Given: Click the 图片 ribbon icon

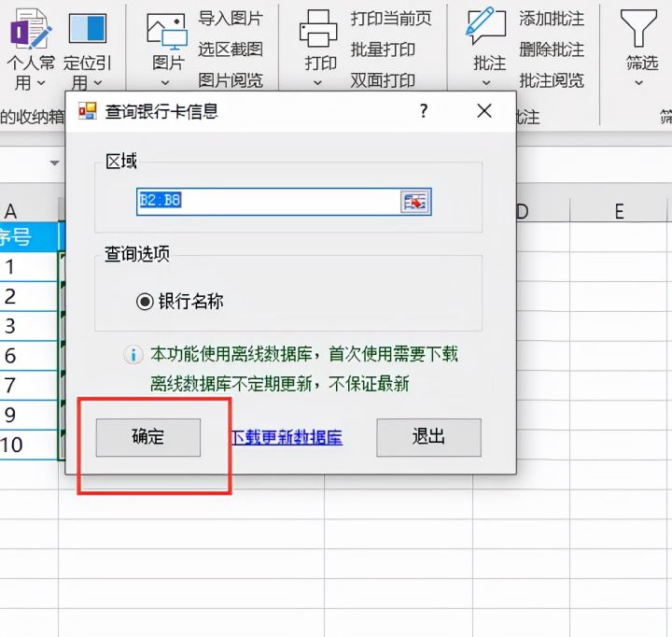Looking at the screenshot, I should point(167,30).
